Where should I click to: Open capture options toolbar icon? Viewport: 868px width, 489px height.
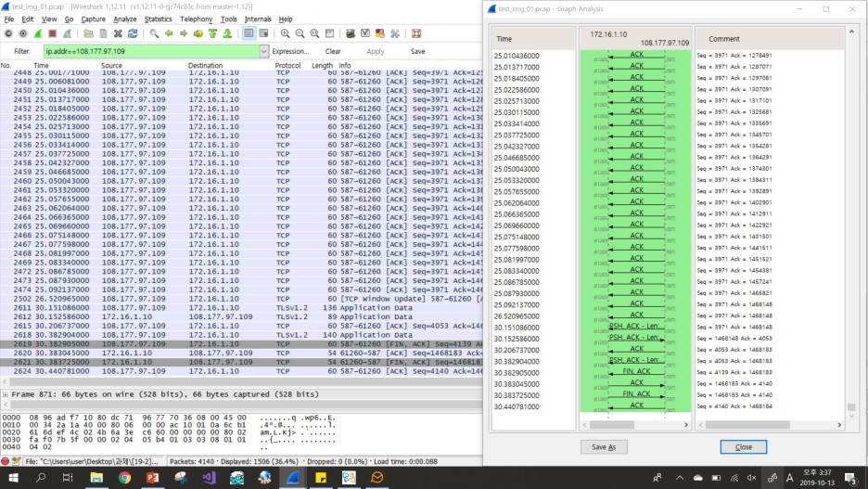pos(23,33)
